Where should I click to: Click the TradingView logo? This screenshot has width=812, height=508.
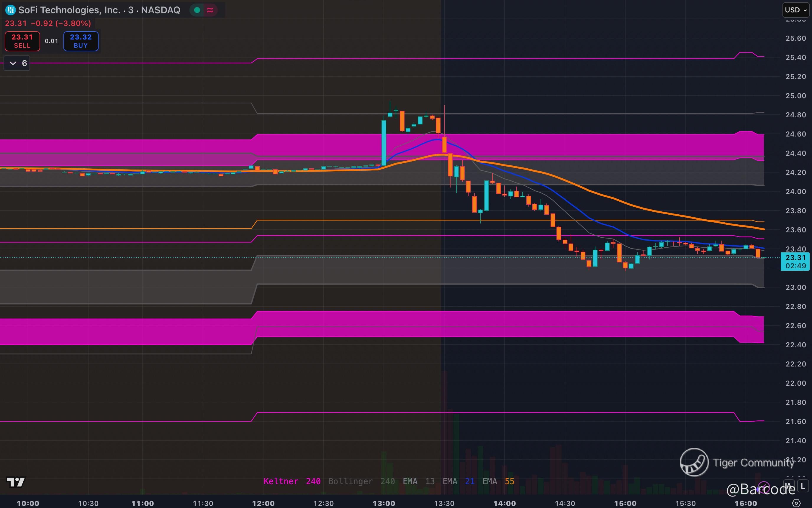point(15,482)
